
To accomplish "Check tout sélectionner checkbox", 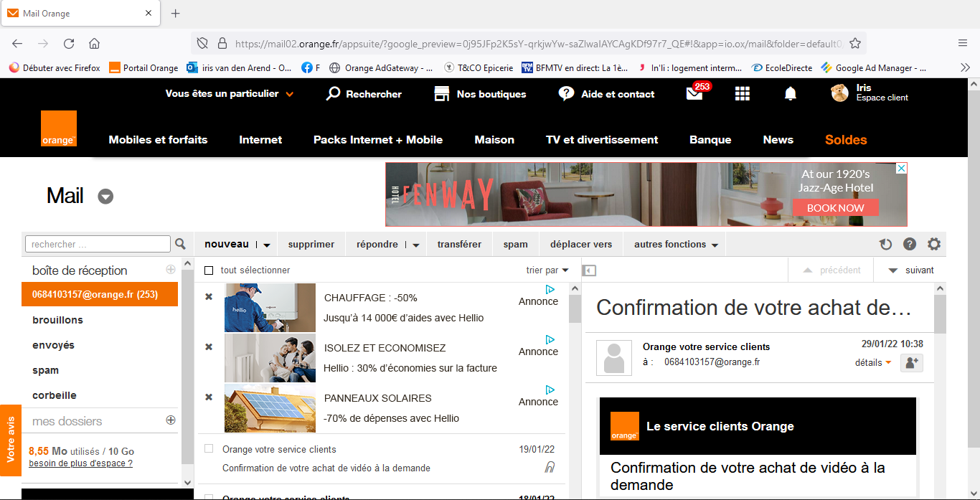I will pyautogui.click(x=209, y=270).
